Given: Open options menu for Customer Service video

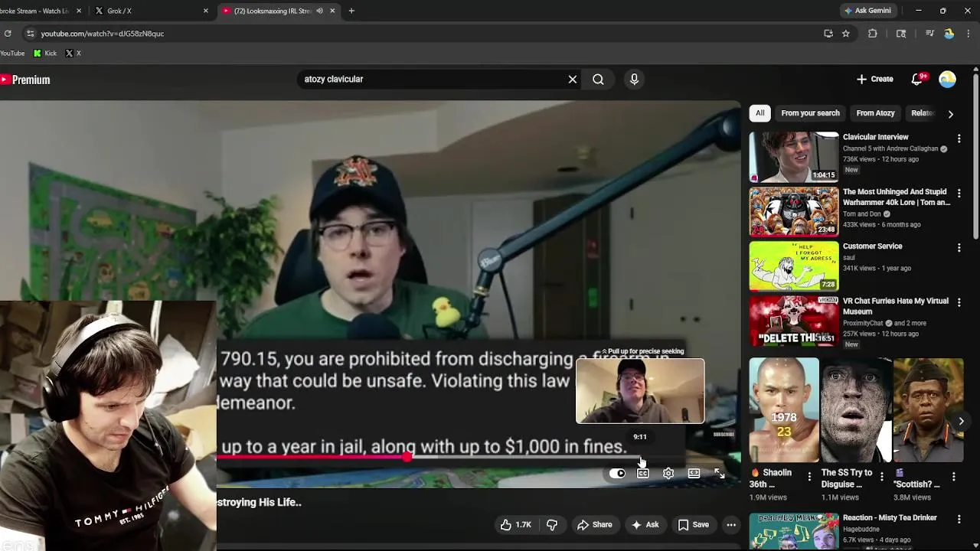Looking at the screenshot, I should coord(959,248).
